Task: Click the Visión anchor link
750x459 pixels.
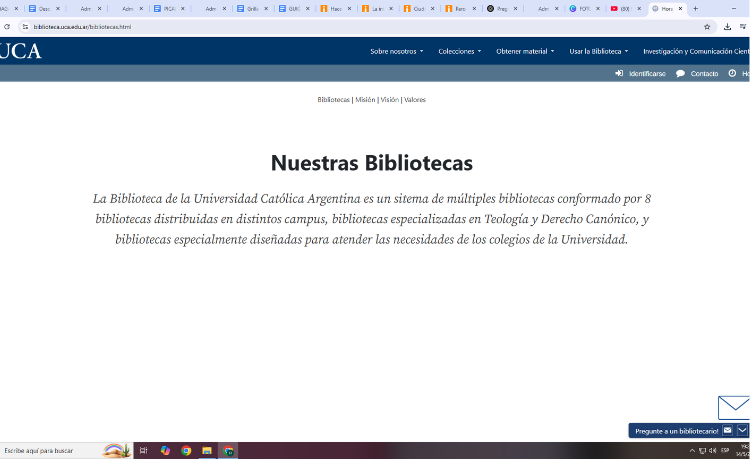Action: 389,99
